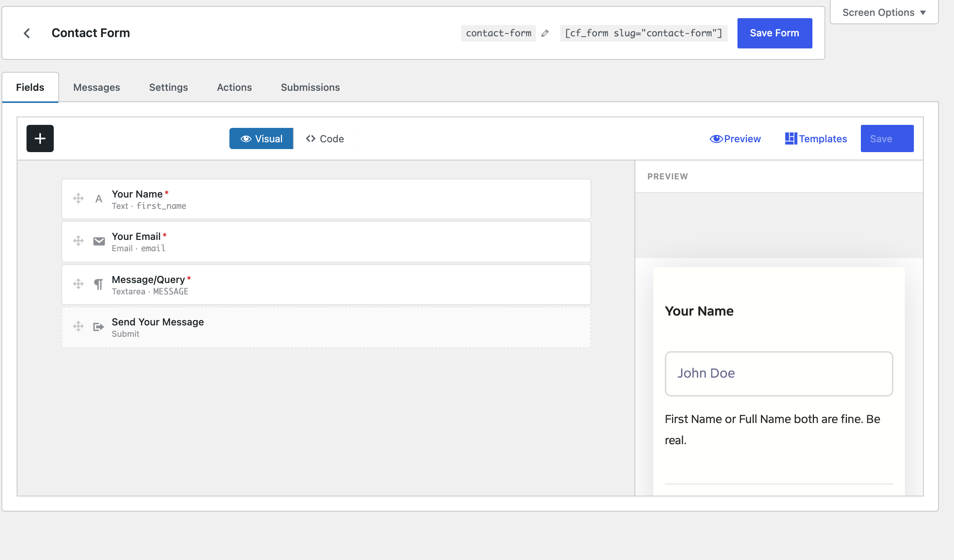Click the back arrow next to Contact Form

point(27,33)
